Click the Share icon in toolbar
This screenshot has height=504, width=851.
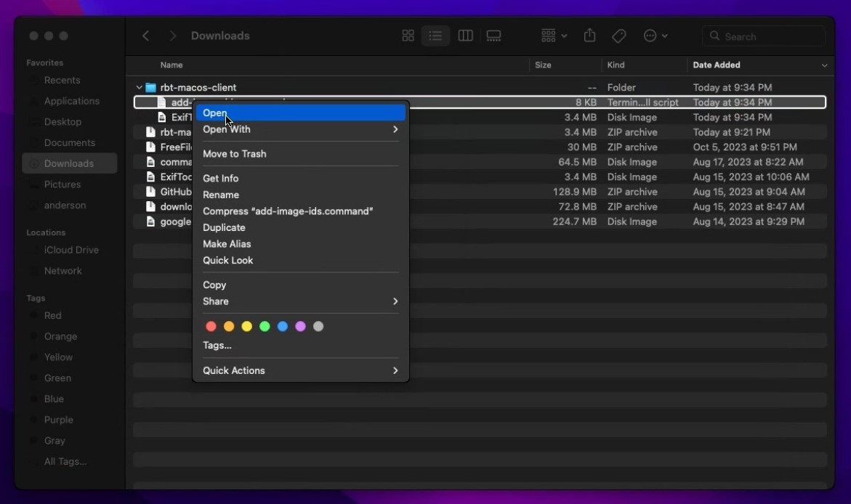tap(589, 36)
